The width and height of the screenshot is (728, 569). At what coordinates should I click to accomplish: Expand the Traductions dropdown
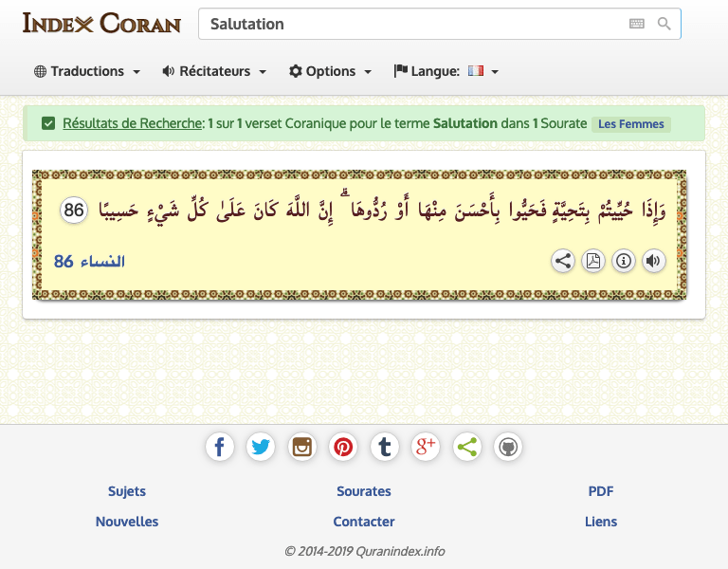click(x=87, y=71)
